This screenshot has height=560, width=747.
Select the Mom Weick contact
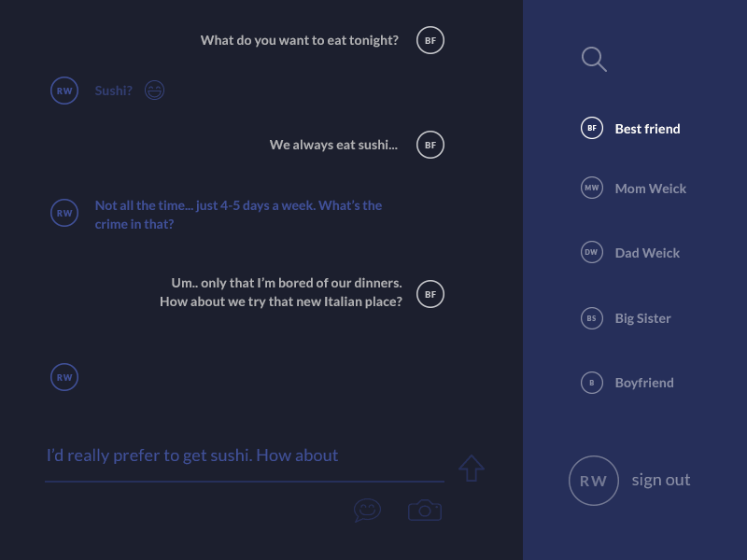[650, 189]
